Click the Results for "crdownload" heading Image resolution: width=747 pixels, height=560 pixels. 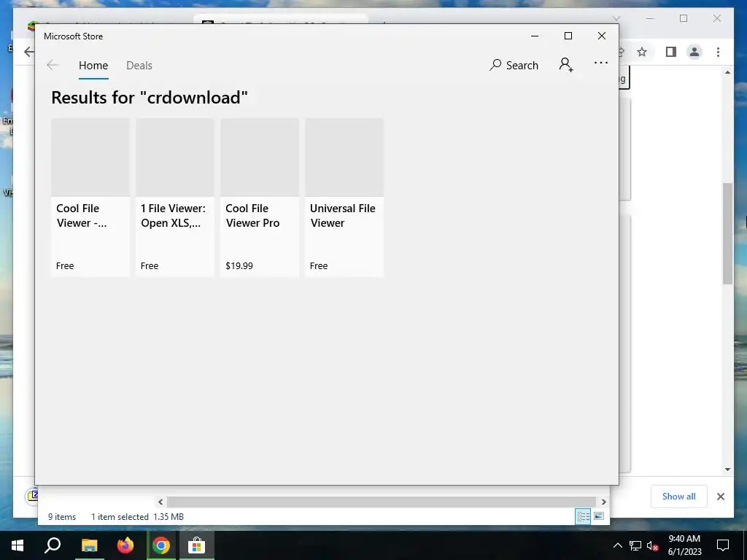coord(150,98)
